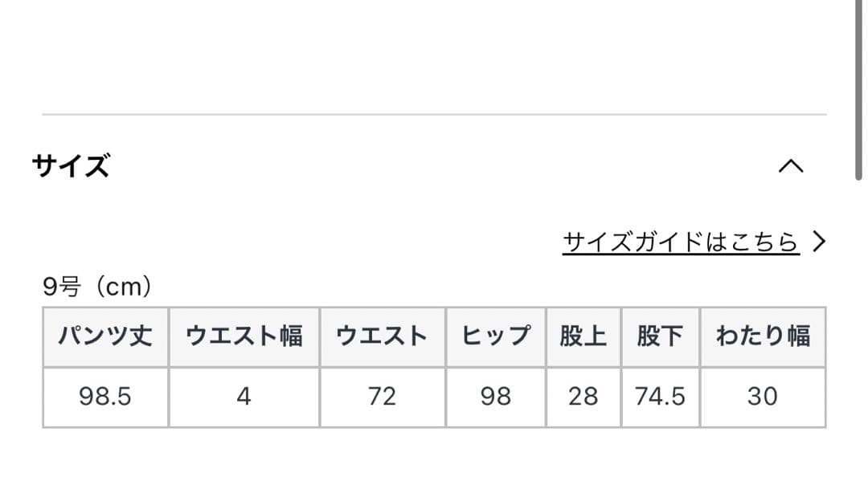Collapse the サイズ section via the chevron

point(792,165)
